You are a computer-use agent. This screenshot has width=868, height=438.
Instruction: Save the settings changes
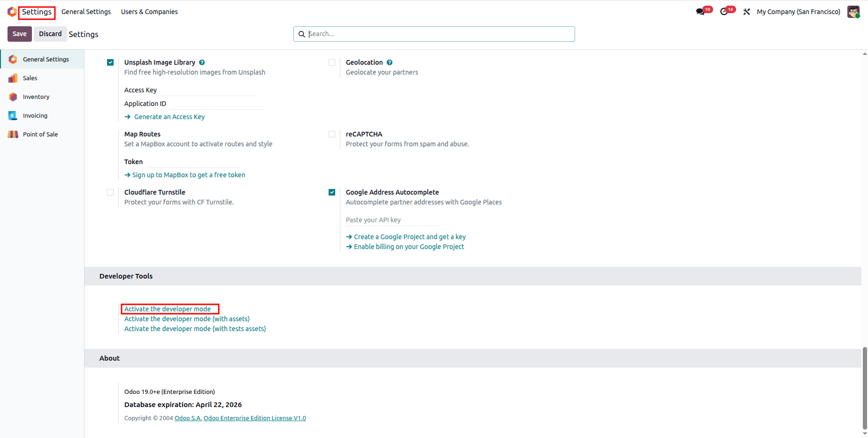(19, 34)
